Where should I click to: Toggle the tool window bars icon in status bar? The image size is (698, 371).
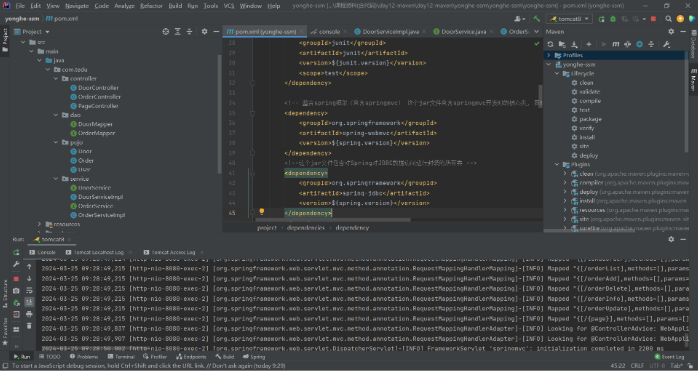pos(5,366)
